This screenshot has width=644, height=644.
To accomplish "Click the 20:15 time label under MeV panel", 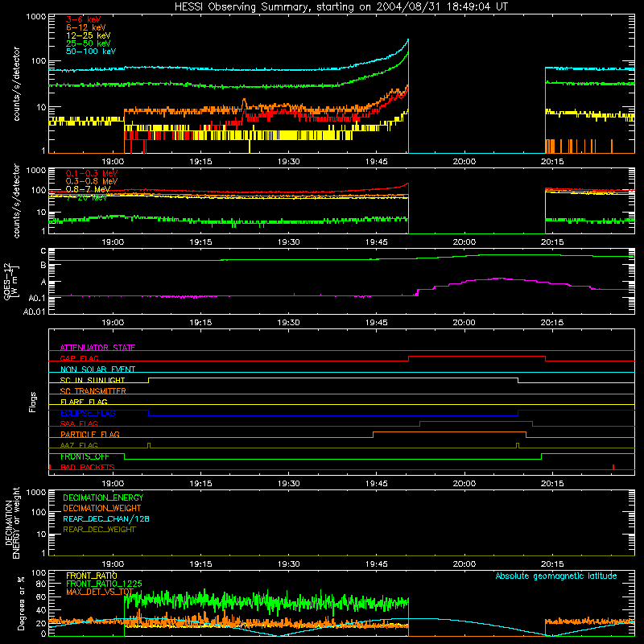I will click(552, 242).
